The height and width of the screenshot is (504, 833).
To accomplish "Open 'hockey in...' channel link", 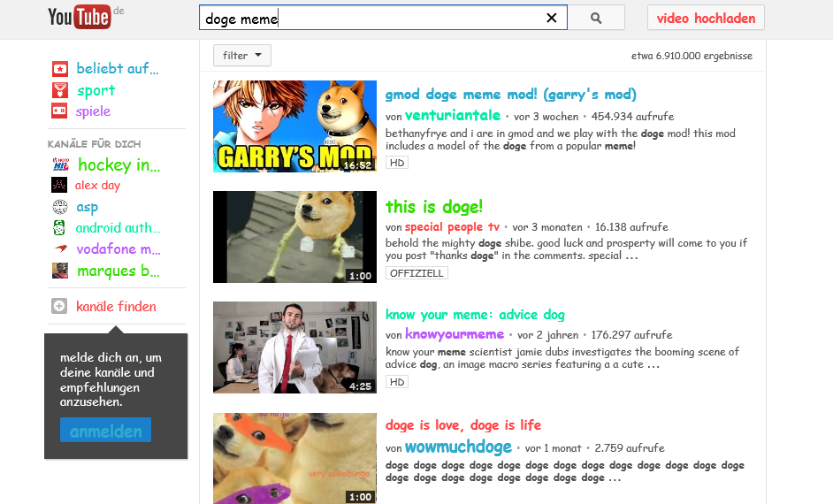I will click(119, 164).
